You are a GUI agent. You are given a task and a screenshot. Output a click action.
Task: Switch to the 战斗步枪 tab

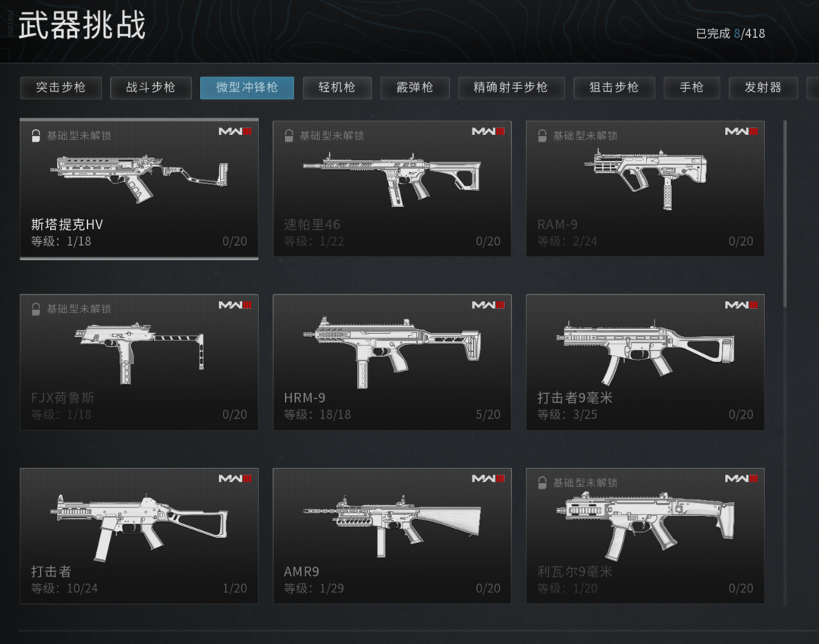pyautogui.click(x=151, y=88)
